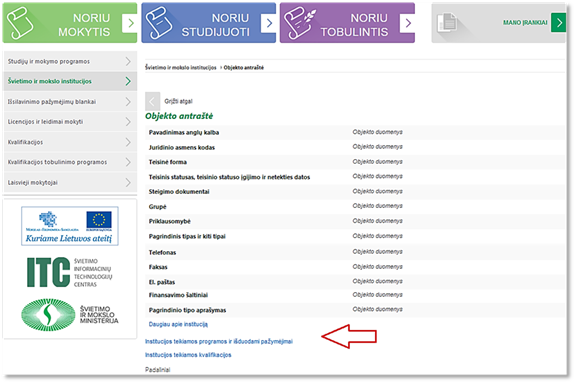Image resolution: width=575 pixels, height=383 pixels.
Task: Expand chevron of Švietimo ir mokslo institucijos
Action: click(128, 81)
